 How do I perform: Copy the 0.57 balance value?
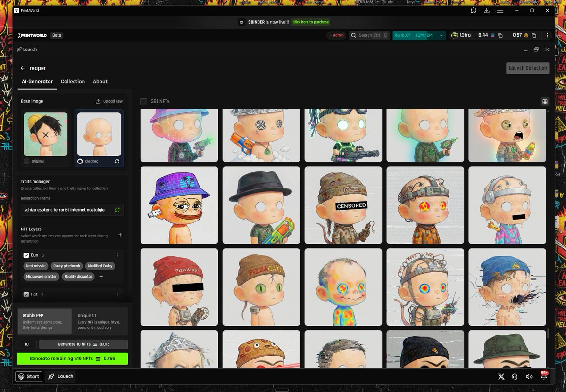coord(534,35)
